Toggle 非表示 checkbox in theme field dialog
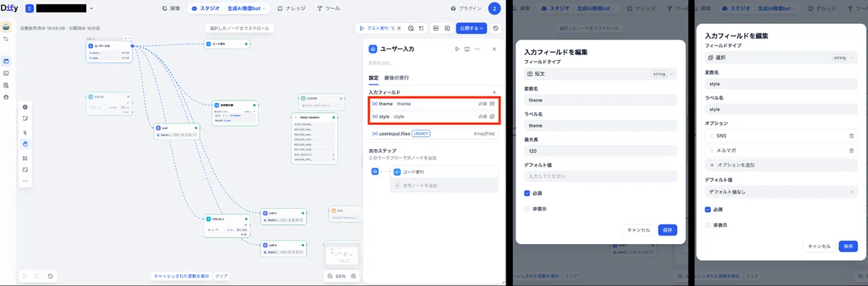868x286 pixels. (x=527, y=209)
